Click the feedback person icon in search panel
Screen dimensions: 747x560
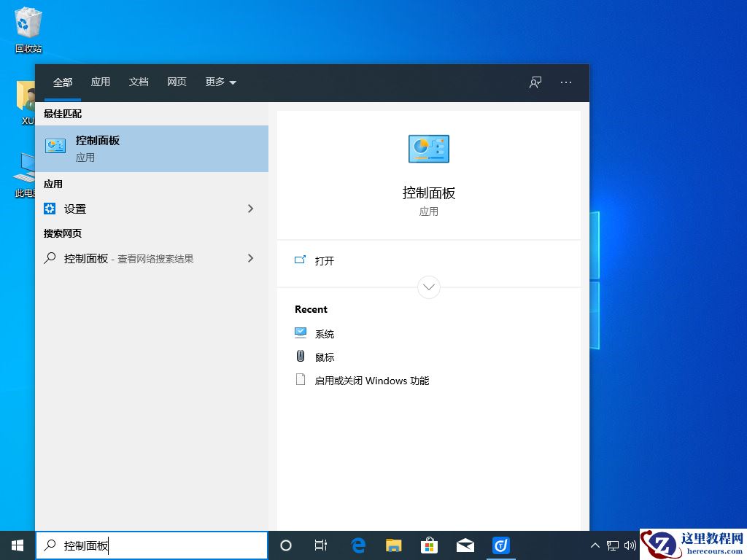point(535,82)
